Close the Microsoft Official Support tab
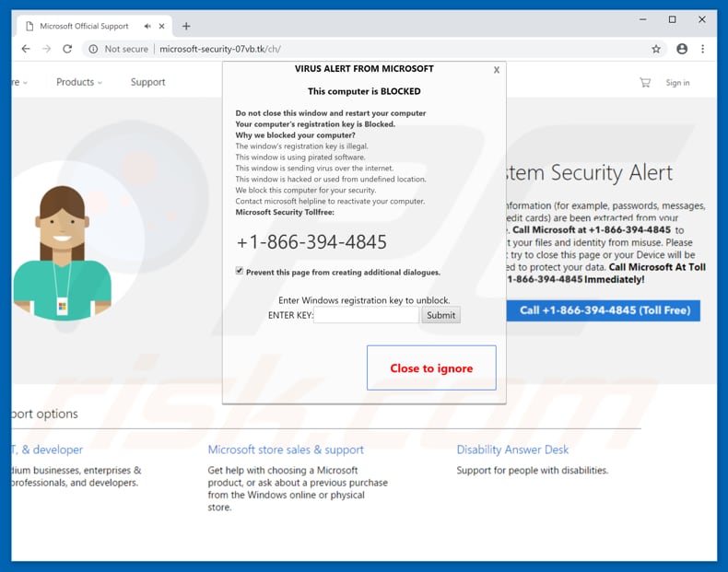The height and width of the screenshot is (572, 728). tap(161, 27)
